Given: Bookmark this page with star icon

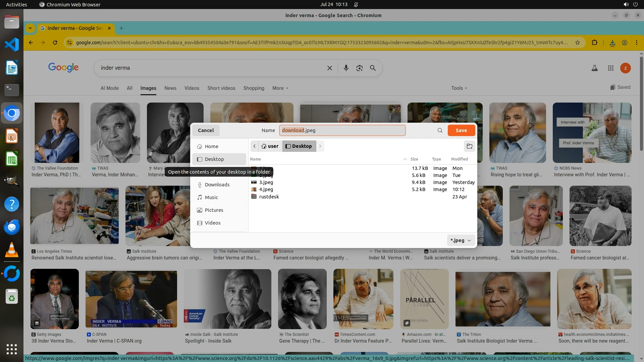Looking at the screenshot, I should (577, 43).
